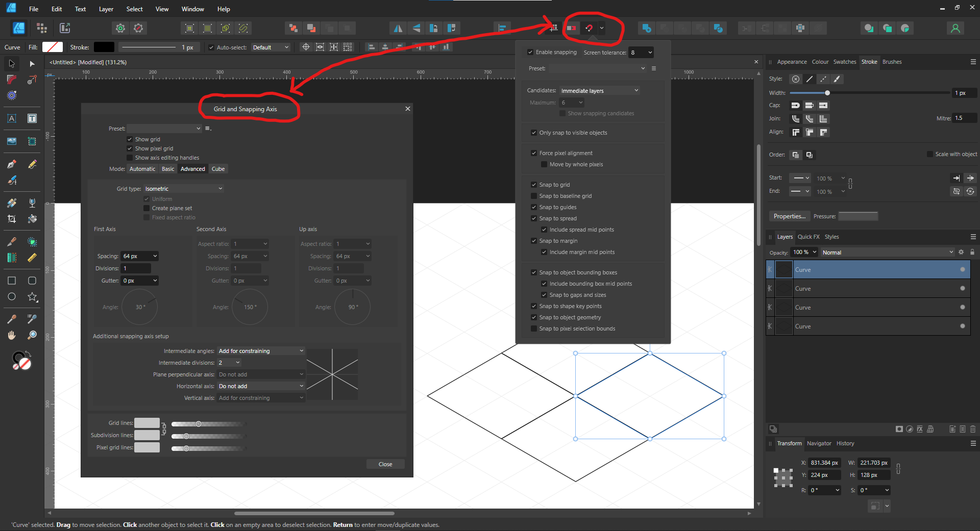Select the Star shape tool
The height and width of the screenshot is (531, 980).
(x=32, y=296)
